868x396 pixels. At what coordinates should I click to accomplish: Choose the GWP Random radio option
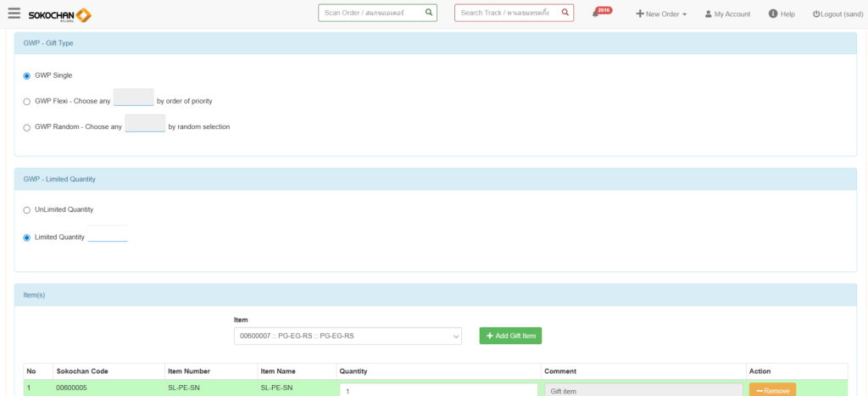tap(26, 127)
